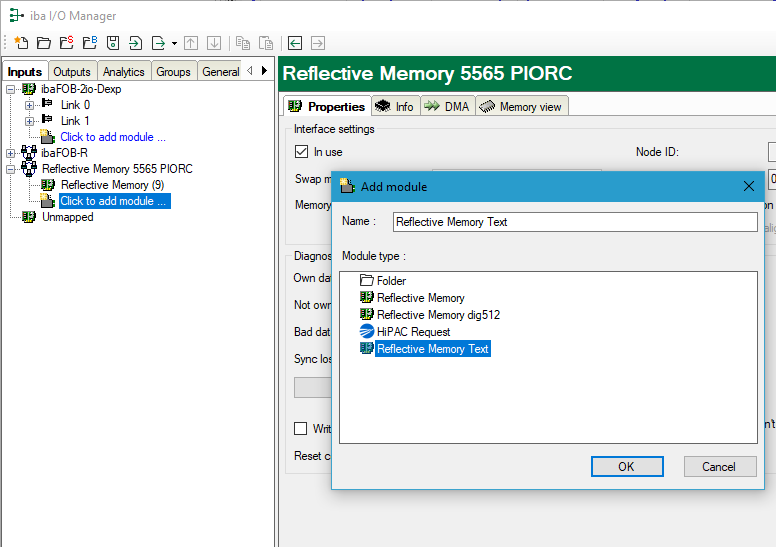Click the back arrow toolbar icon
776x547 pixels.
coord(295,43)
